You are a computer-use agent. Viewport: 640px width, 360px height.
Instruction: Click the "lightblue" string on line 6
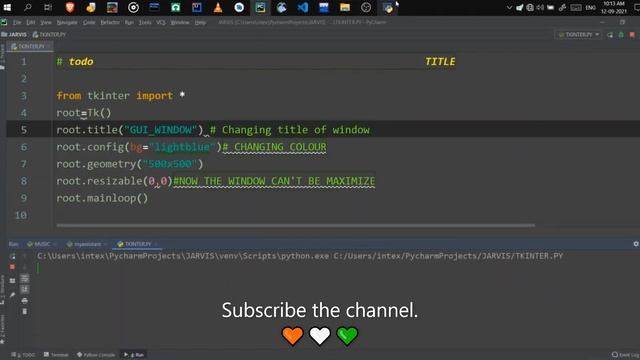click(182, 147)
